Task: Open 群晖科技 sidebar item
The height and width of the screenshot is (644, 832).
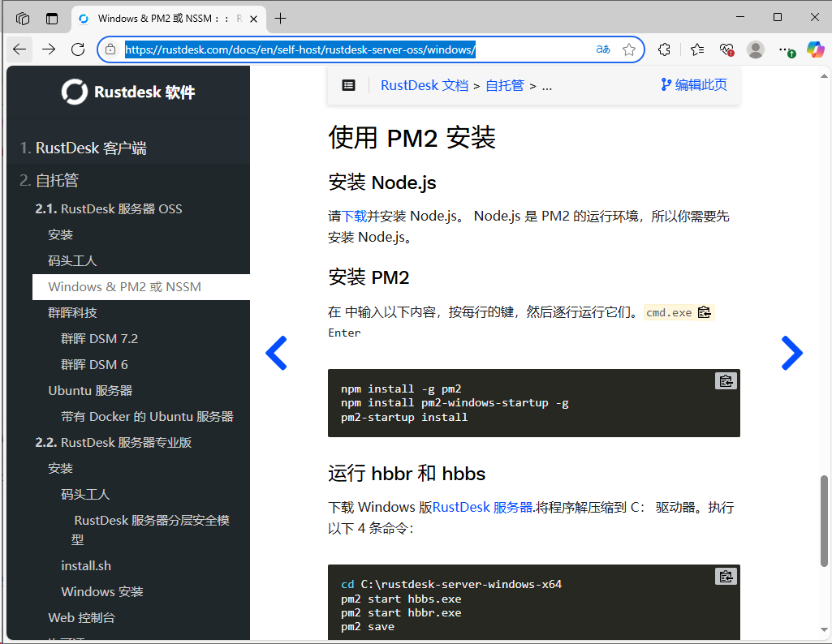Action: coord(72,313)
